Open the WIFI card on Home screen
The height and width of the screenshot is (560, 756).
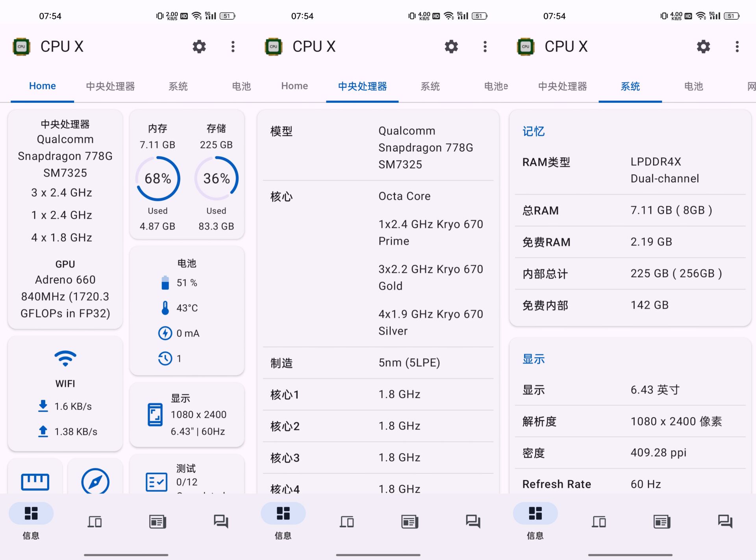pyautogui.click(x=65, y=394)
